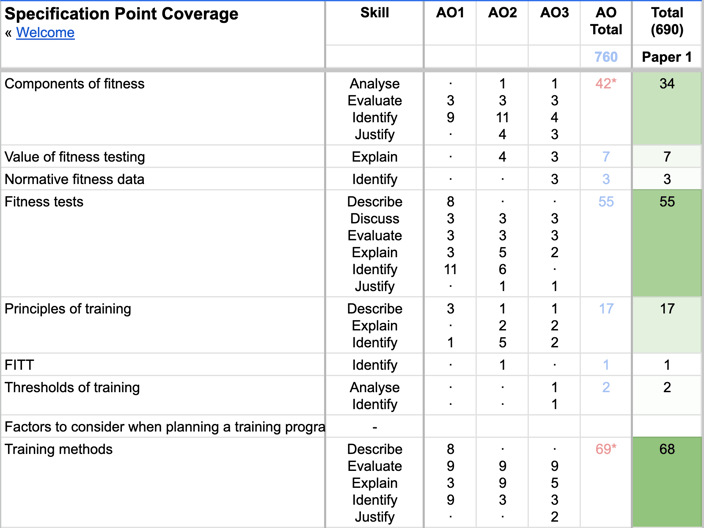Select the Value of fitness testing label

point(75,157)
